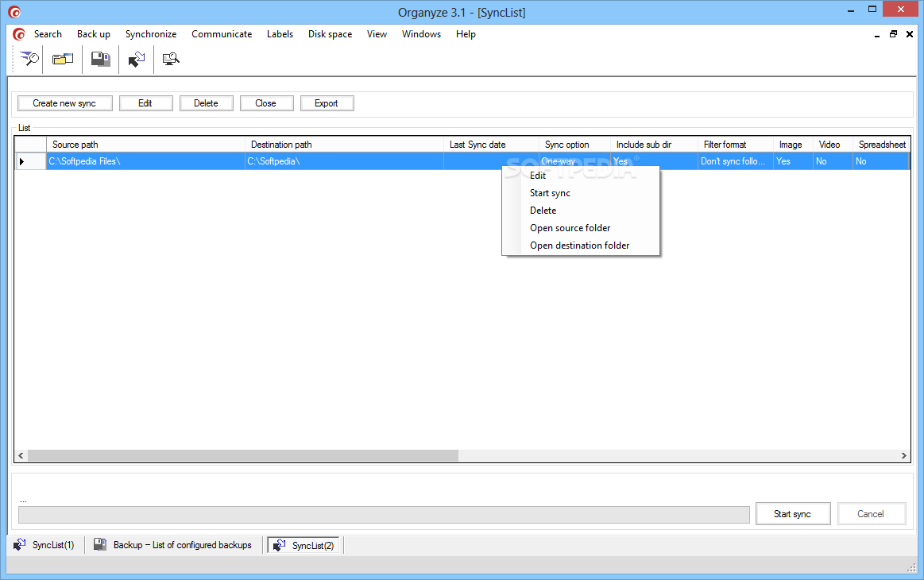The height and width of the screenshot is (580, 924).
Task: Click the Create new sync button
Action: (65, 103)
